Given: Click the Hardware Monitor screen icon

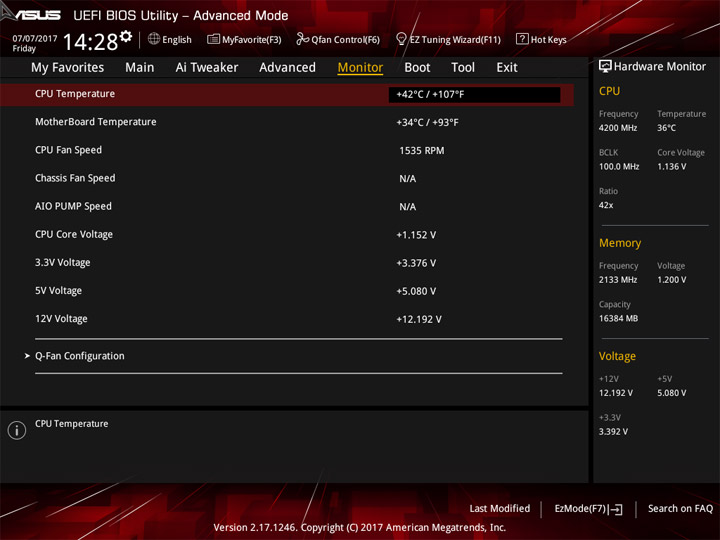Looking at the screenshot, I should [605, 67].
